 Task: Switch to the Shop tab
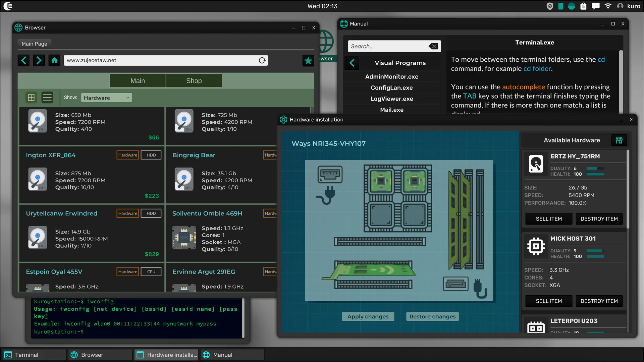194,80
